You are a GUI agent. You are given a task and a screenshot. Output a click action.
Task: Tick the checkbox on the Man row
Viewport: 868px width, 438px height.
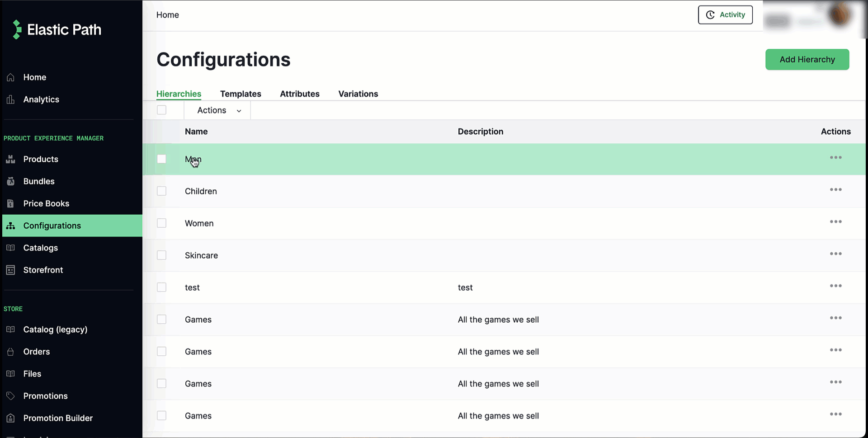(161, 159)
